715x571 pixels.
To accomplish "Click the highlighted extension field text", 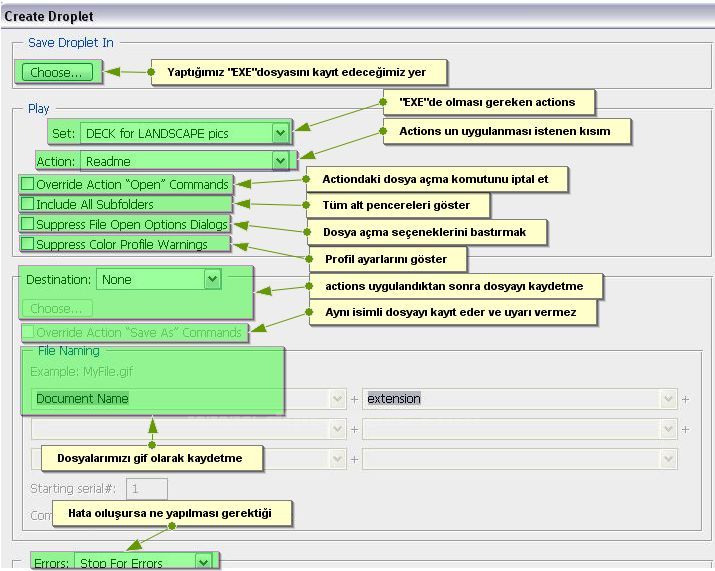I will click(394, 399).
